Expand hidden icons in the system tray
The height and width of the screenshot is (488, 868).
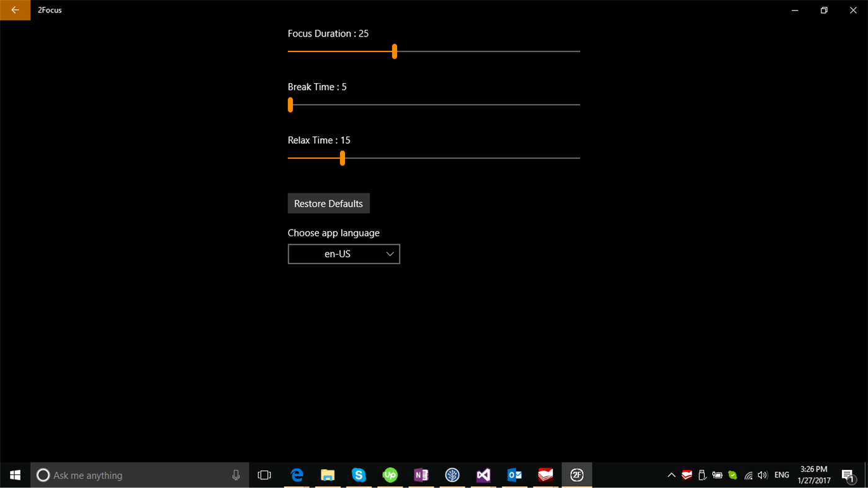[x=671, y=474]
